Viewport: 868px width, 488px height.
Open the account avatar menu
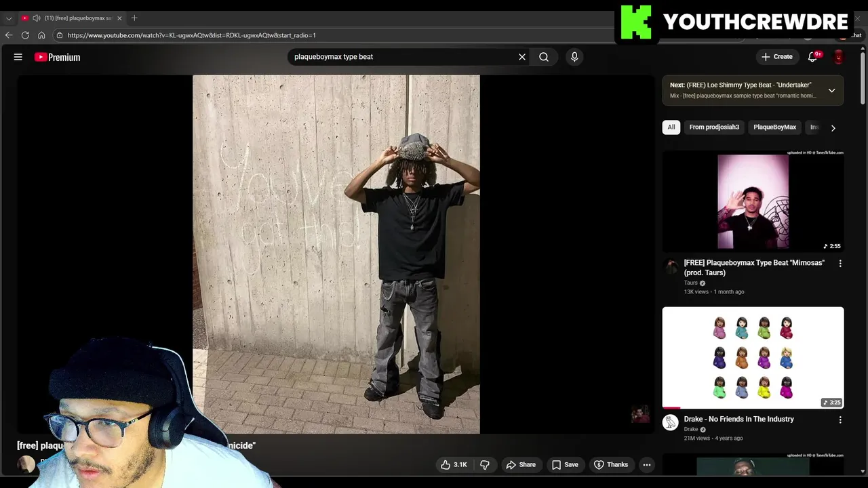coord(839,57)
